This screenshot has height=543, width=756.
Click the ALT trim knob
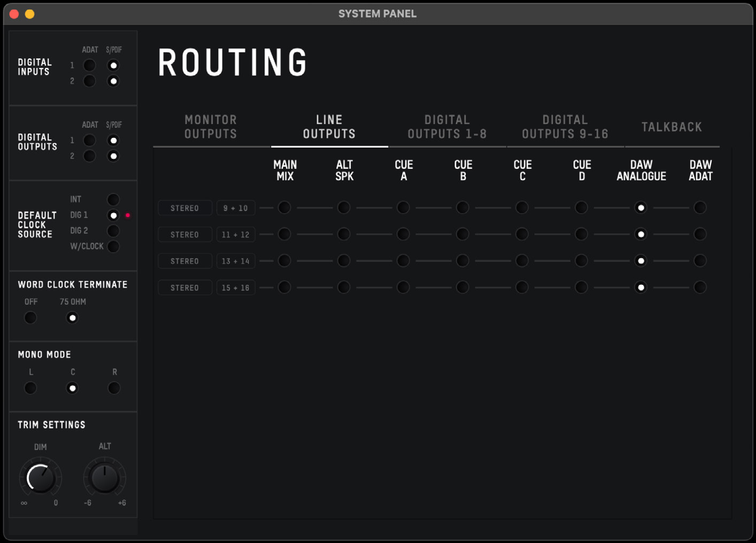[105, 478]
